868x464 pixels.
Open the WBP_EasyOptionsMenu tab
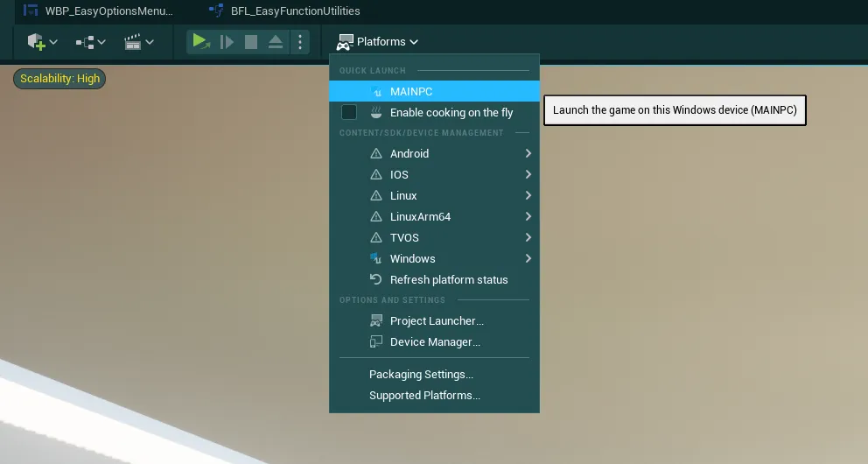[x=99, y=11]
